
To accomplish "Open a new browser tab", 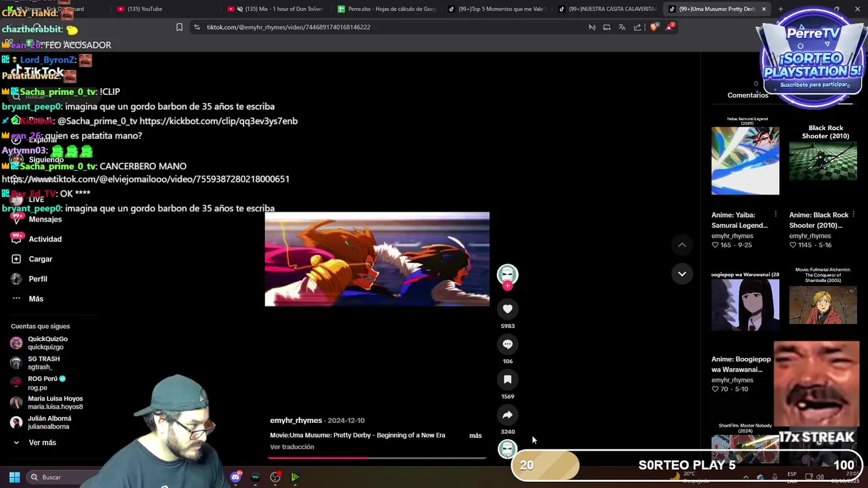I will (781, 9).
